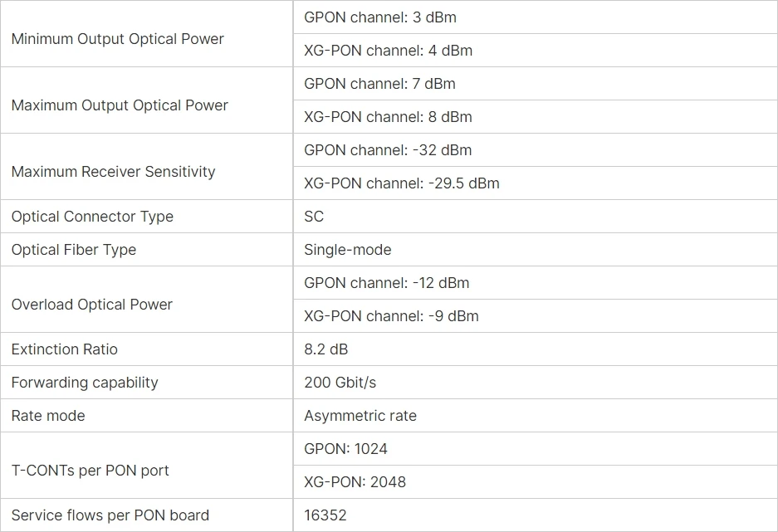Click the XG-PON channel: -29.5 dBm value
The width and height of the screenshot is (778, 532).
tap(402, 183)
